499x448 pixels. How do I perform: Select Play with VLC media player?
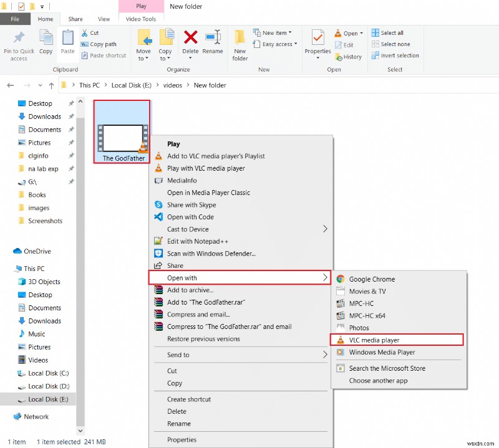point(241,168)
